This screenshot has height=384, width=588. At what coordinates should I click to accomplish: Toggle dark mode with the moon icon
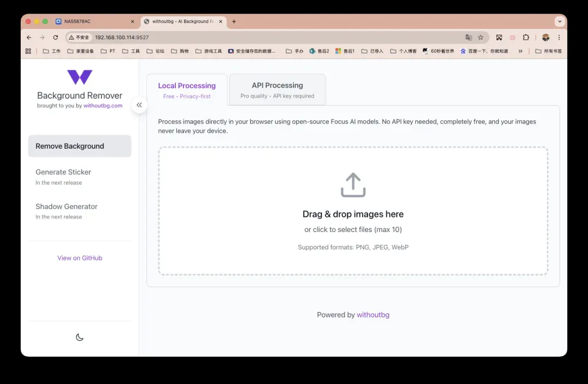click(79, 337)
